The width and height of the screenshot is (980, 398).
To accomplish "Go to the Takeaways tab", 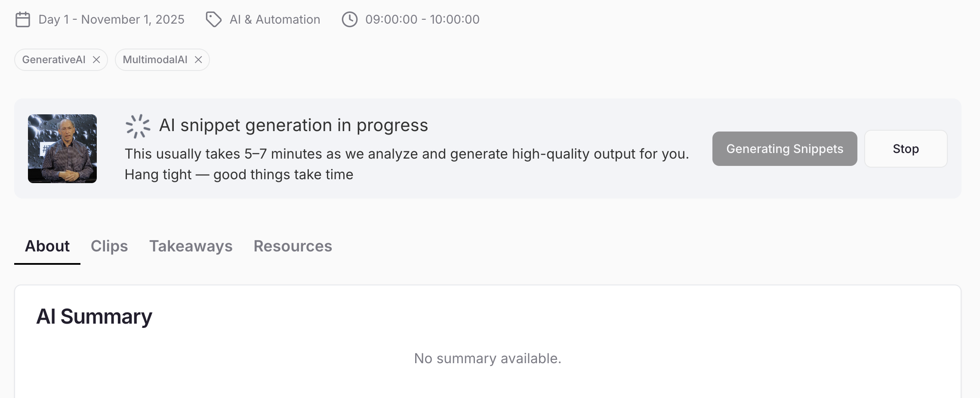I will 191,246.
